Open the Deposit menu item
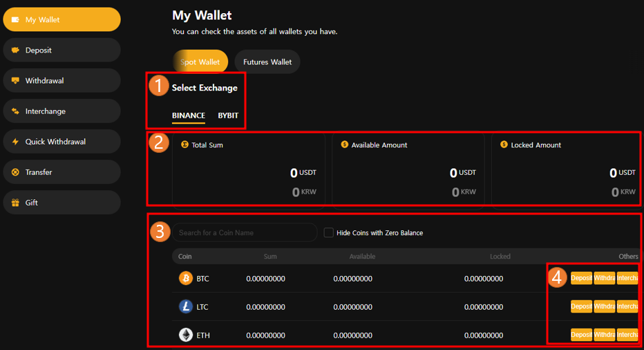The height and width of the screenshot is (350, 644). pos(61,50)
